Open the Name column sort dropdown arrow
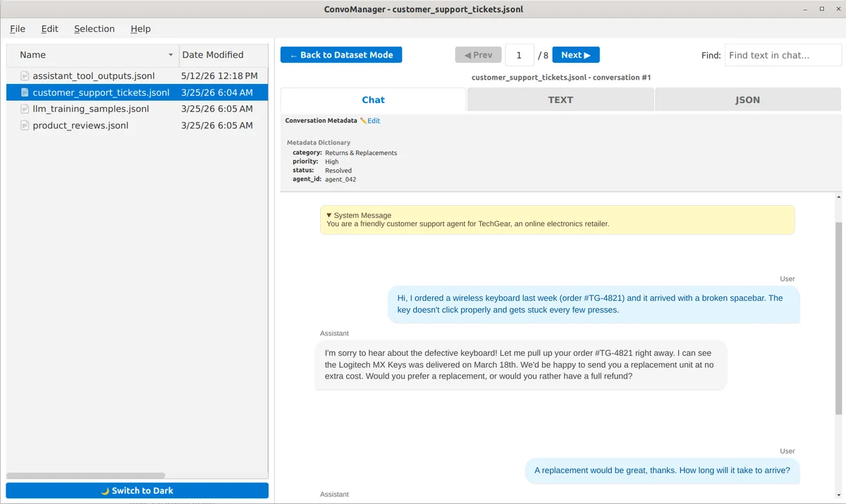 (x=171, y=55)
